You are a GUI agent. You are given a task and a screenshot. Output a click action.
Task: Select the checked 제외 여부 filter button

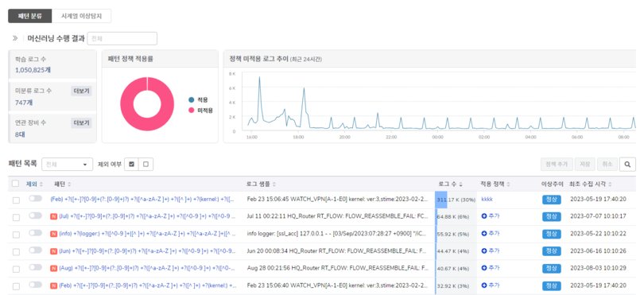131,164
